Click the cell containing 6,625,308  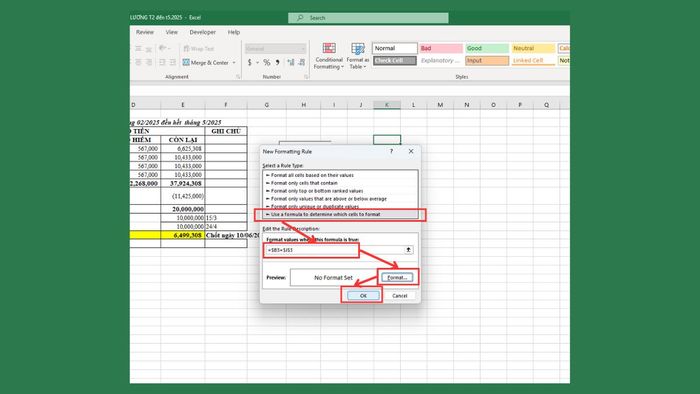tap(183, 149)
